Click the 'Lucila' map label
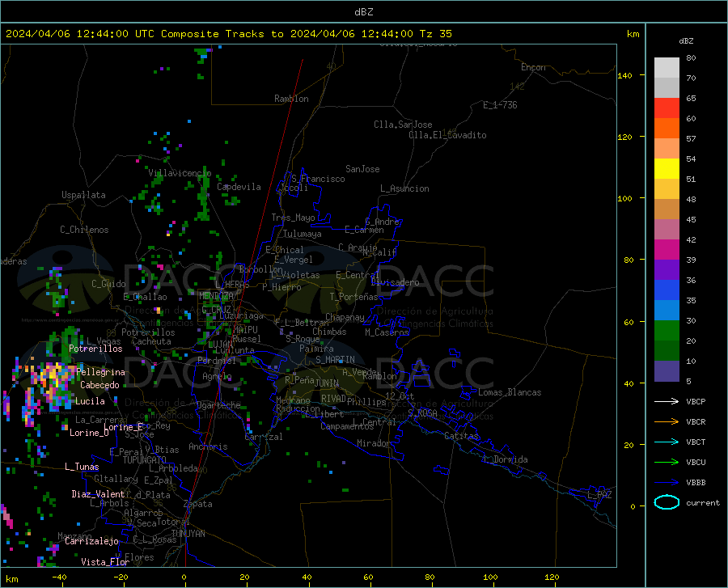This screenshot has width=728, height=588. (x=90, y=401)
